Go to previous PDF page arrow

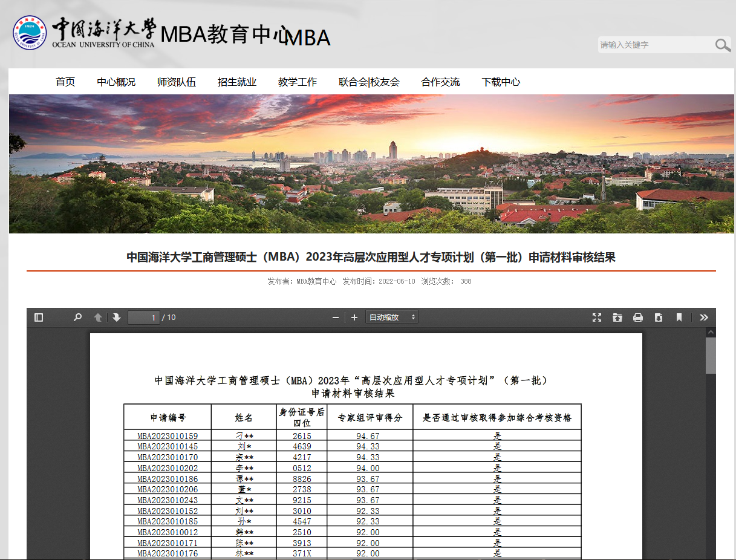coord(98,317)
